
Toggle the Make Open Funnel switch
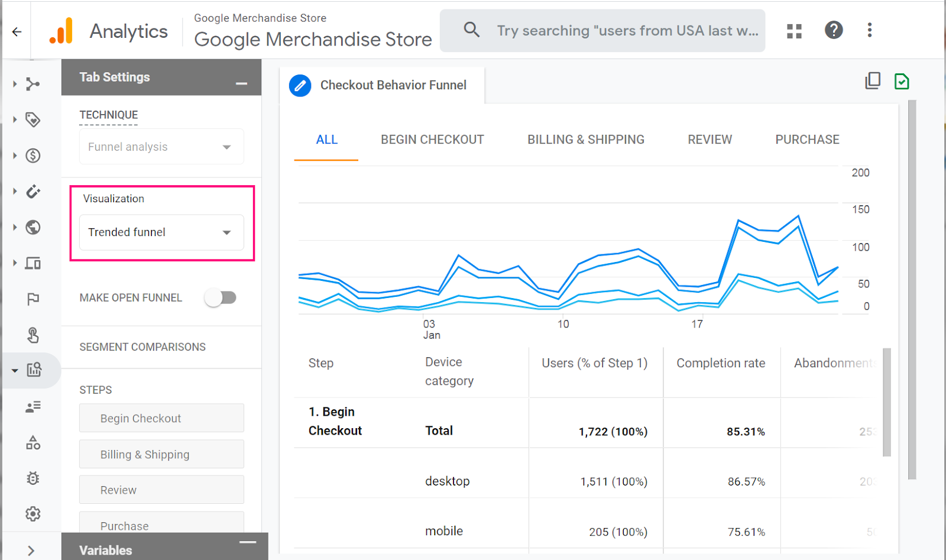pyautogui.click(x=221, y=297)
